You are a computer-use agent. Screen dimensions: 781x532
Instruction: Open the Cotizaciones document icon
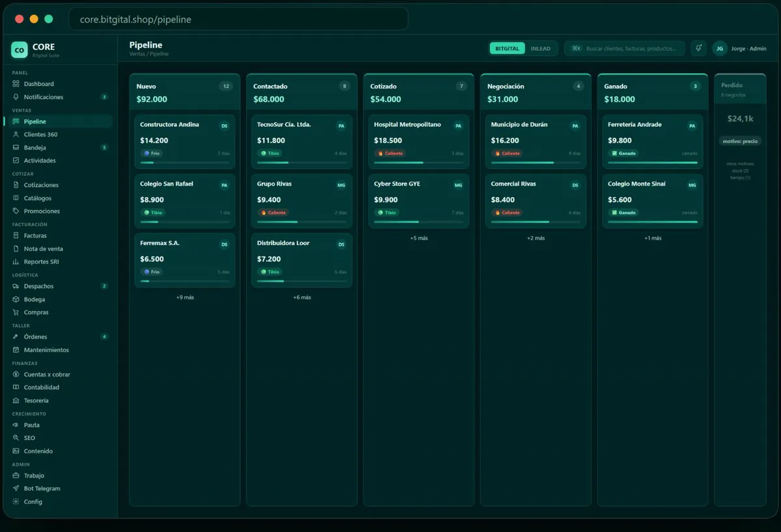click(x=16, y=185)
